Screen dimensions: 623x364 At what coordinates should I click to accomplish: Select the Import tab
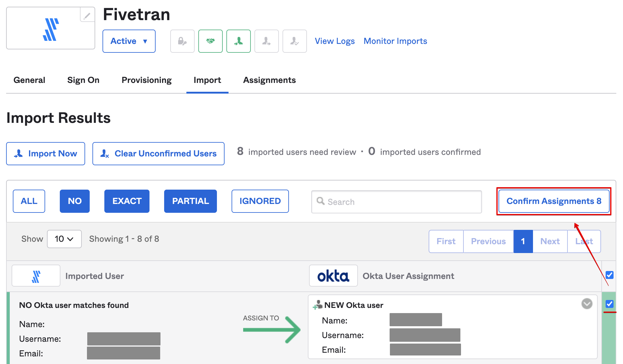[x=207, y=80]
